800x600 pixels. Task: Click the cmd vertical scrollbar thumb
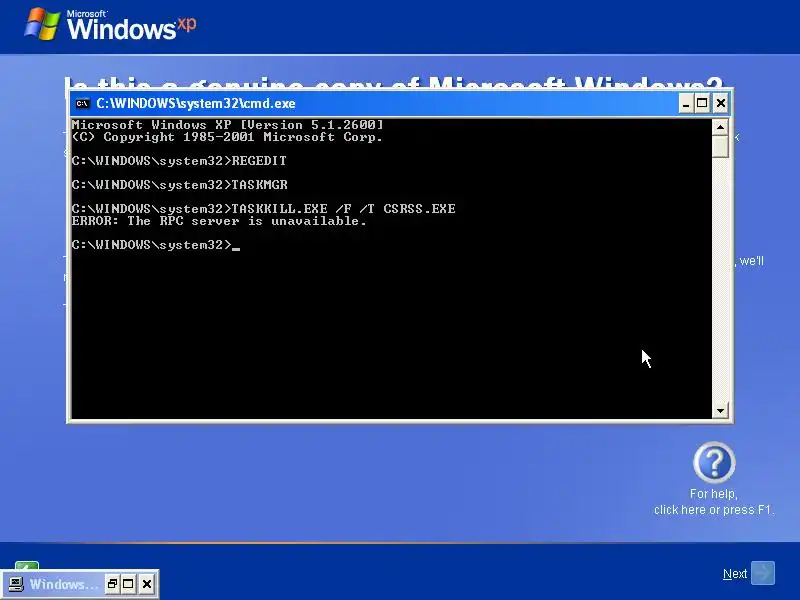(720, 146)
